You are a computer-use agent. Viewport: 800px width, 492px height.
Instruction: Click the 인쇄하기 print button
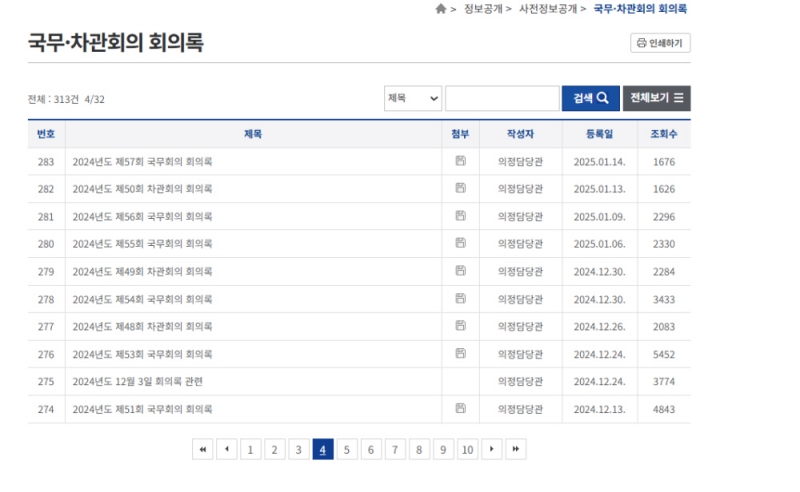660,43
